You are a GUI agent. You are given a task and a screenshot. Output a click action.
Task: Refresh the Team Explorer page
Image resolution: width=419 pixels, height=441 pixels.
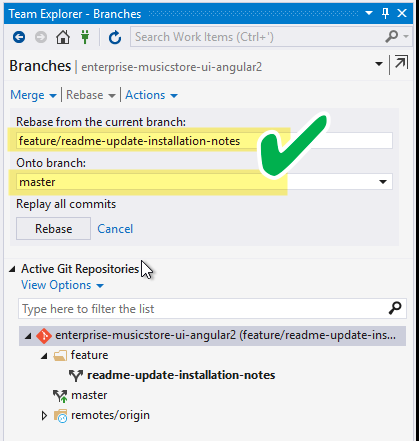tap(115, 37)
